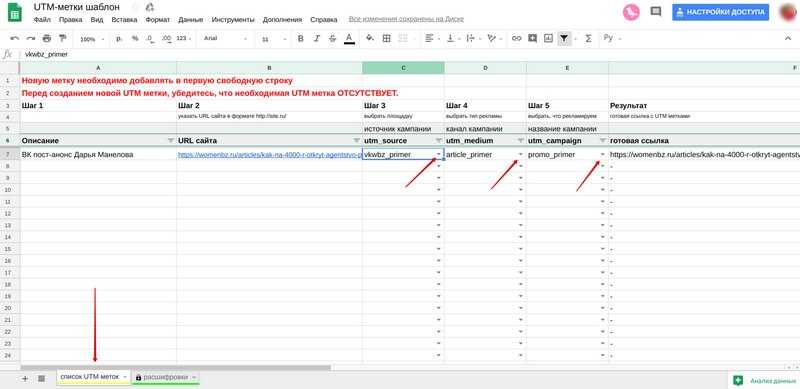The image size is (800, 389).
Task: Click the pink collaborator avatar
Action: pos(631,12)
